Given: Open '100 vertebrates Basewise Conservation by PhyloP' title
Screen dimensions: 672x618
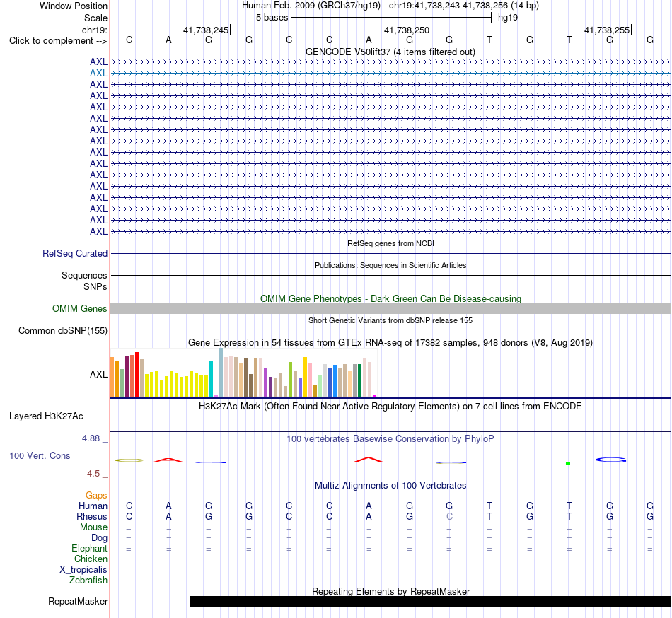Looking at the screenshot, I should pos(390,438).
